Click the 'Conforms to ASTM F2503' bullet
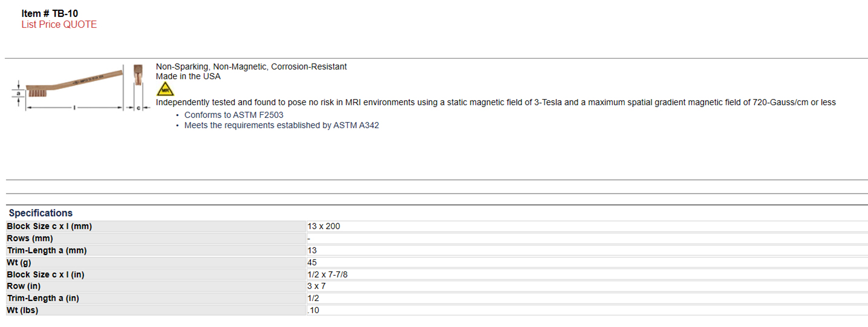 233,115
